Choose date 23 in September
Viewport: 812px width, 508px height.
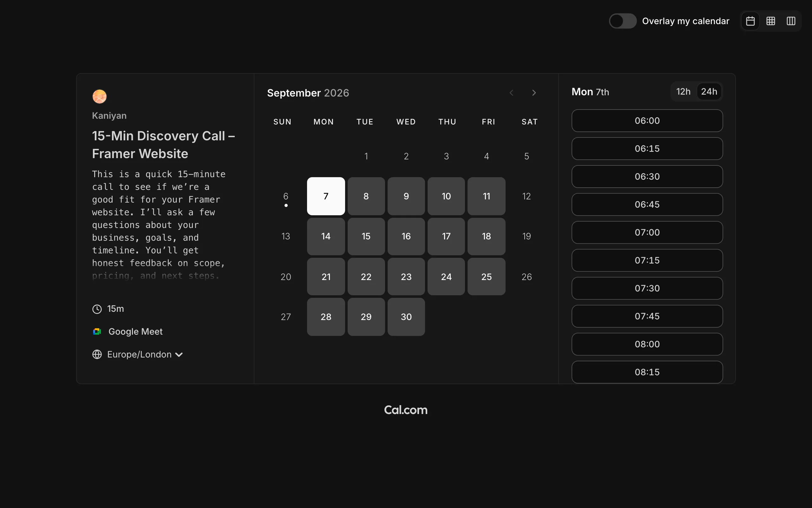click(406, 277)
